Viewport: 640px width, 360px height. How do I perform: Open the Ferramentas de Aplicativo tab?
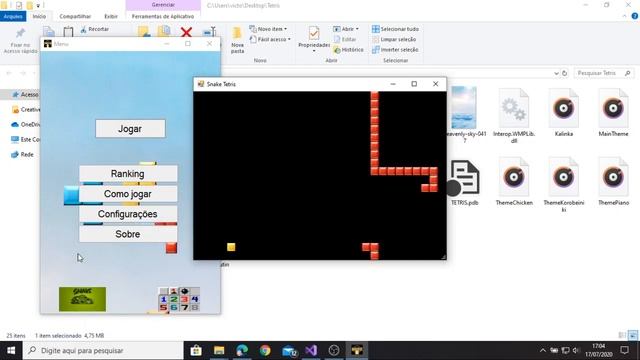coord(163,16)
